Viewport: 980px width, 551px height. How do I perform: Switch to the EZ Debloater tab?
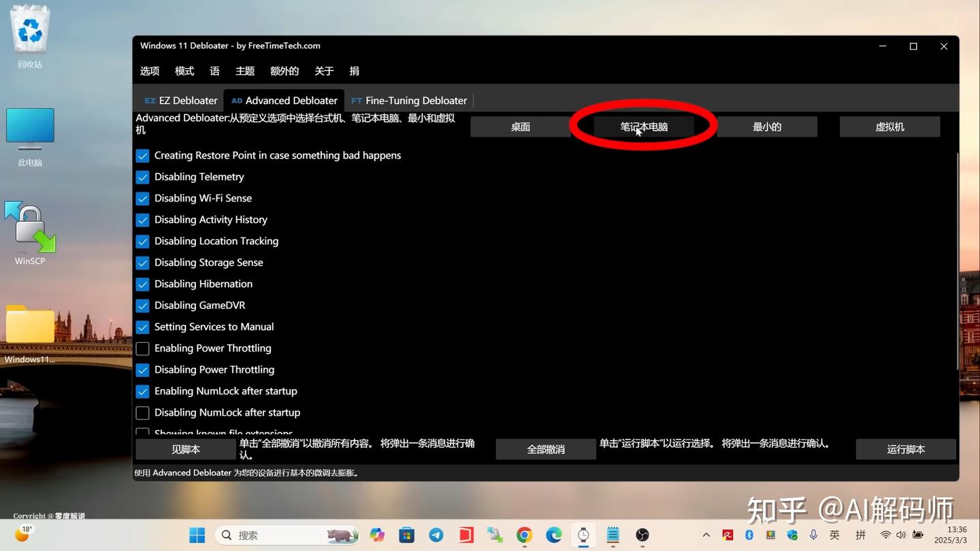point(180,100)
